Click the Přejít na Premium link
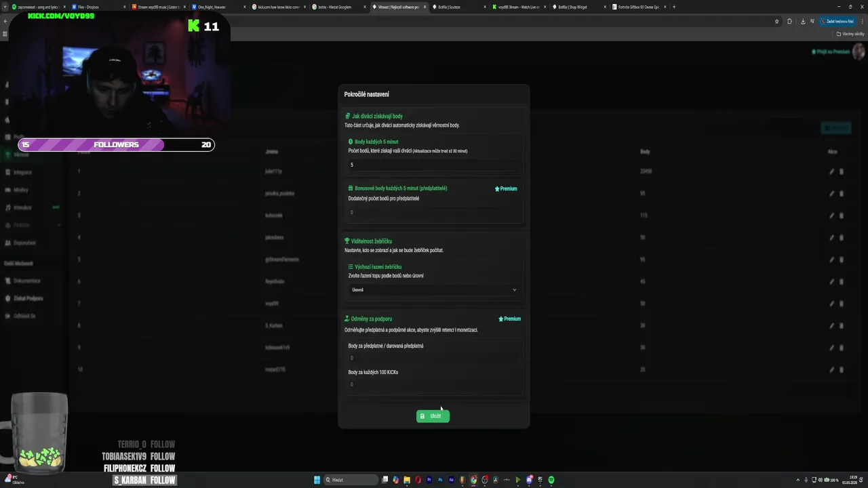 click(x=831, y=52)
